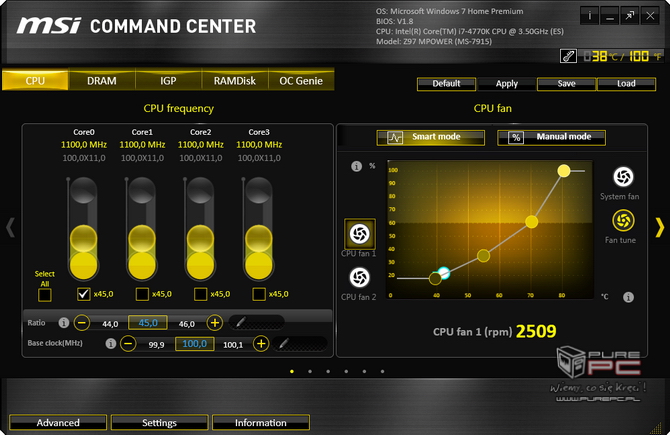This screenshot has width=670, height=435.
Task: Select the CPU fan 2 icon
Action: click(x=359, y=277)
